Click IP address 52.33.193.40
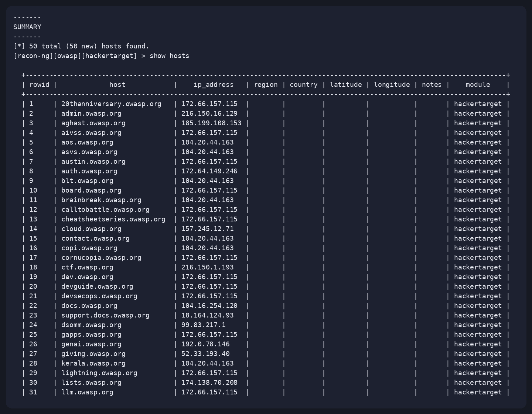Viewport: 532px width, 414px height. 205,354
